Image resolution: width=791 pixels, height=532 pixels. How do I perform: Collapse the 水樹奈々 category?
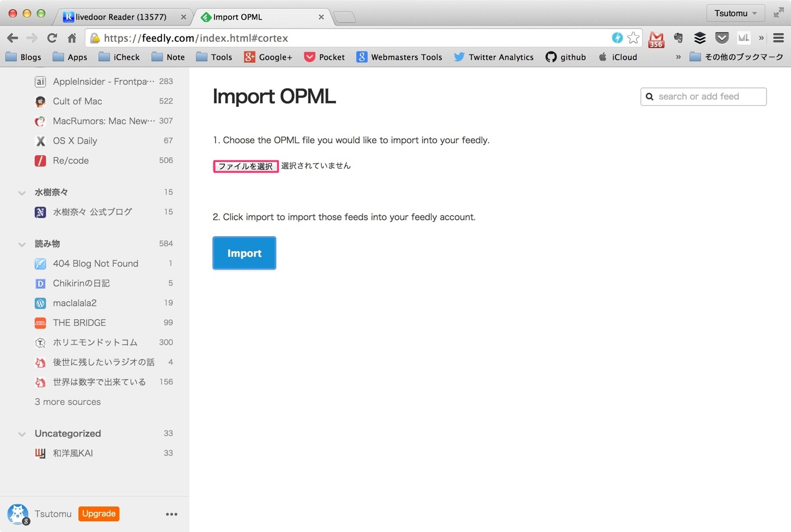pyautogui.click(x=22, y=193)
